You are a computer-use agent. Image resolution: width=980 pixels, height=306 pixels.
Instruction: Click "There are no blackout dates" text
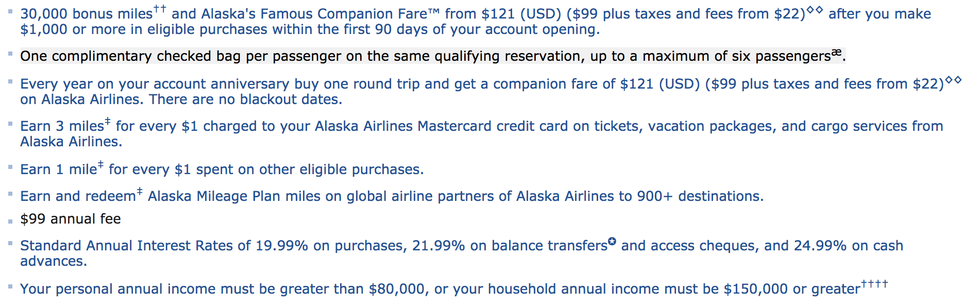(246, 99)
